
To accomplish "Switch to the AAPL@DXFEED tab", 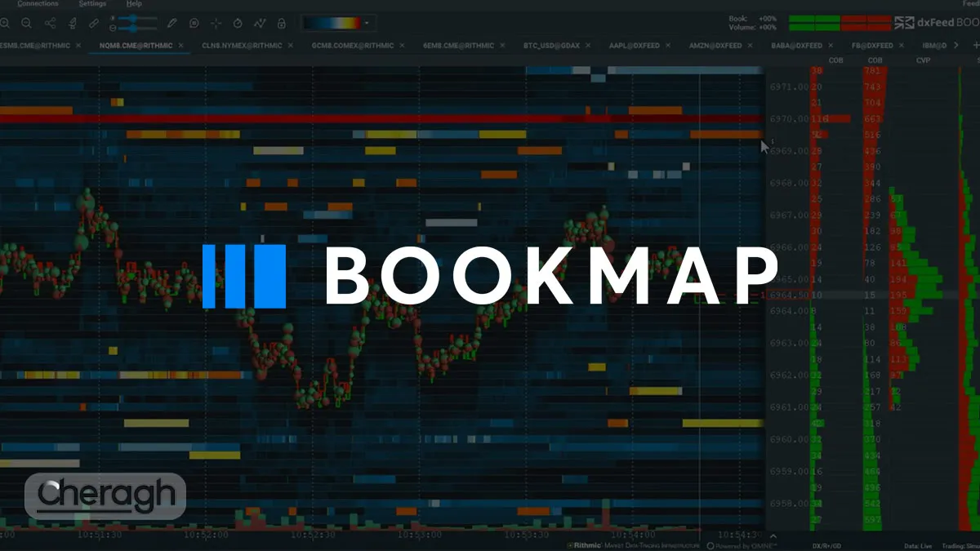I will pos(634,46).
